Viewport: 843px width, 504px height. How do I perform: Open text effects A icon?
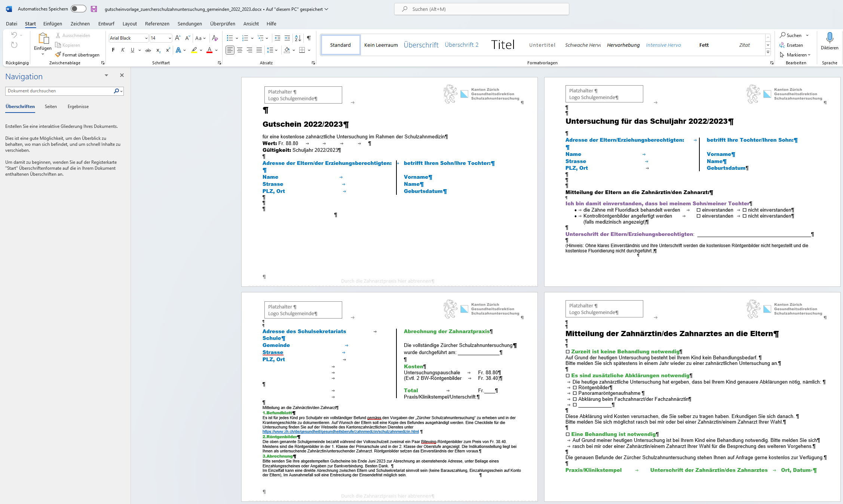pyautogui.click(x=178, y=50)
